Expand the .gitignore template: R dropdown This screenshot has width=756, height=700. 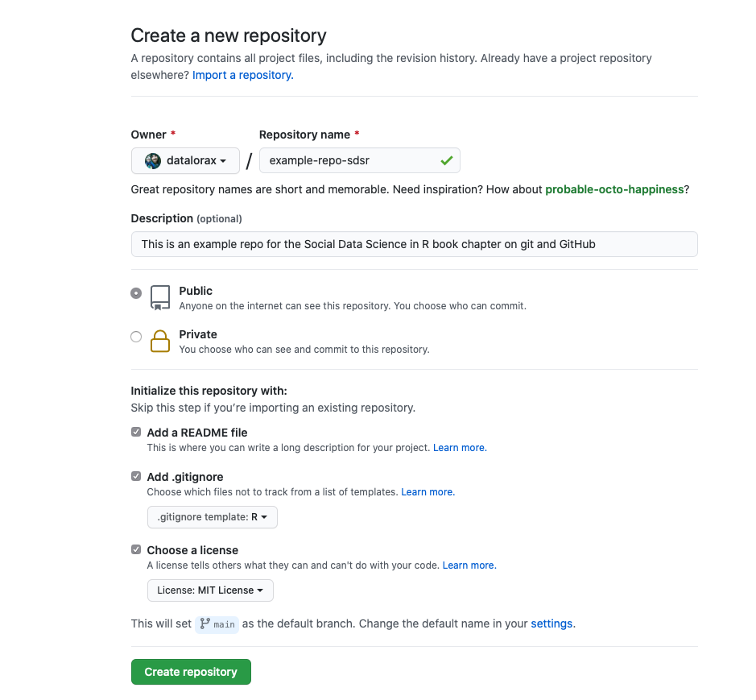(x=212, y=516)
